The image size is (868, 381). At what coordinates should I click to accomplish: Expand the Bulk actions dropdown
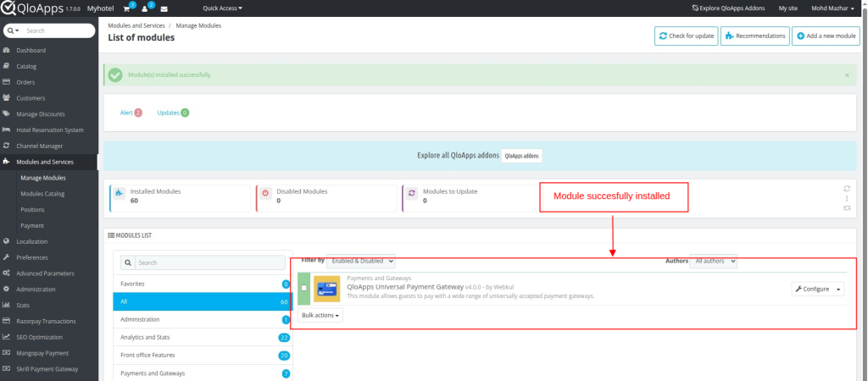point(320,315)
